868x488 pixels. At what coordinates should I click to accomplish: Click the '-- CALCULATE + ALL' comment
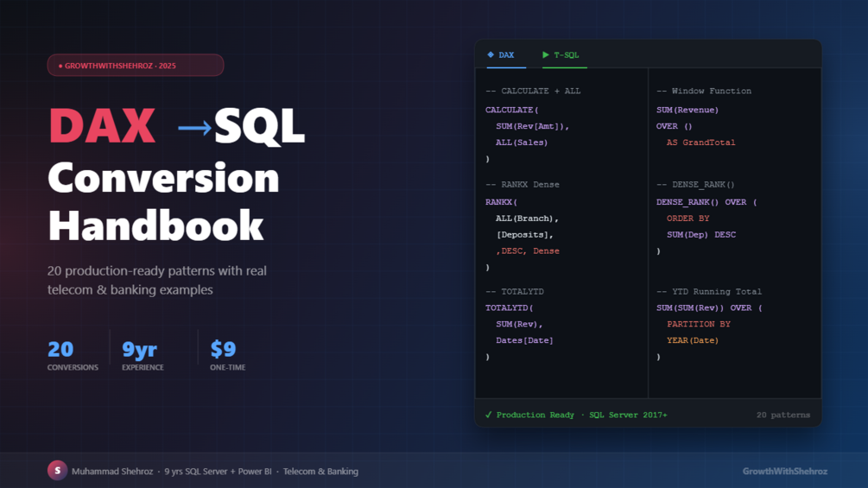pos(533,91)
